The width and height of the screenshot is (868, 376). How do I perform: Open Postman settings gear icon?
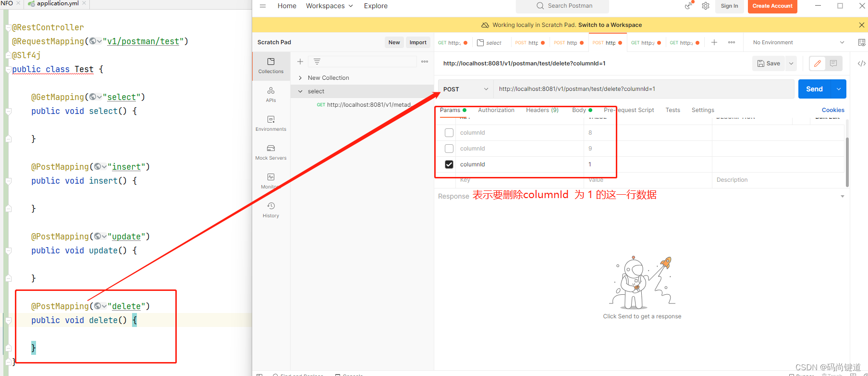[706, 6]
